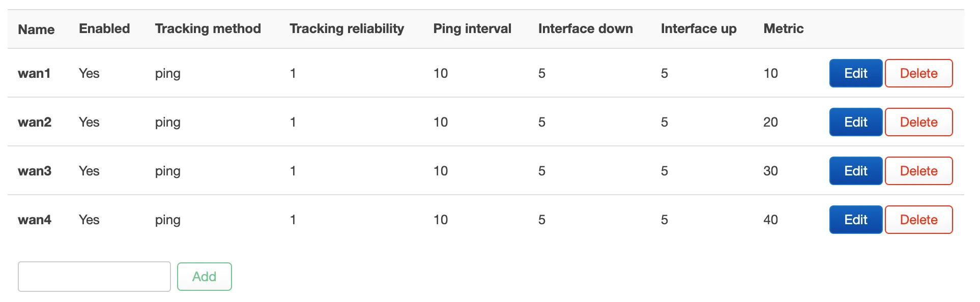Image resolution: width=980 pixels, height=302 pixels.
Task: Click the Interface up column header
Action: (698, 29)
